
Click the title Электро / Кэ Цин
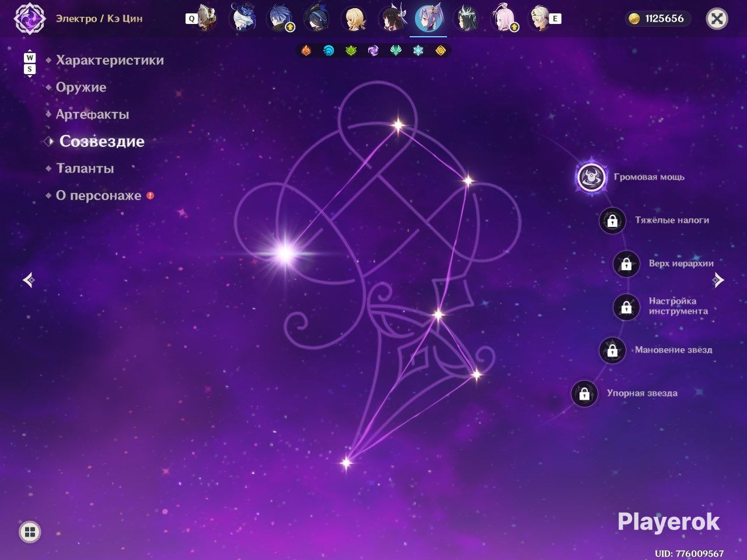pyautogui.click(x=99, y=19)
